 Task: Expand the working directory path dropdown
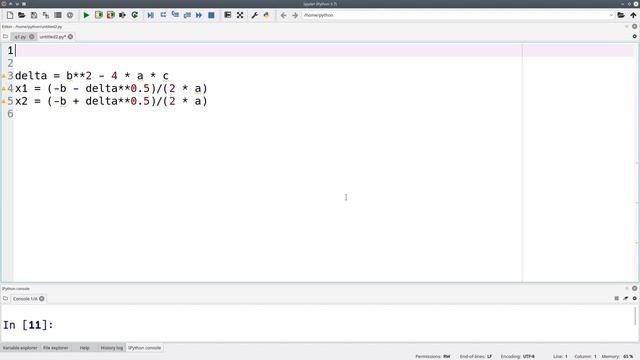[611, 15]
